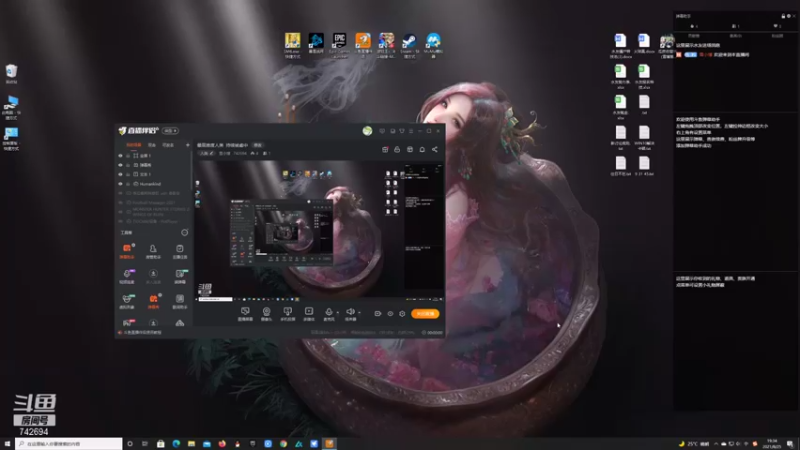Screen dimensions: 800x450
Task: Open Chrome from the taskbar
Action: click(x=283, y=444)
